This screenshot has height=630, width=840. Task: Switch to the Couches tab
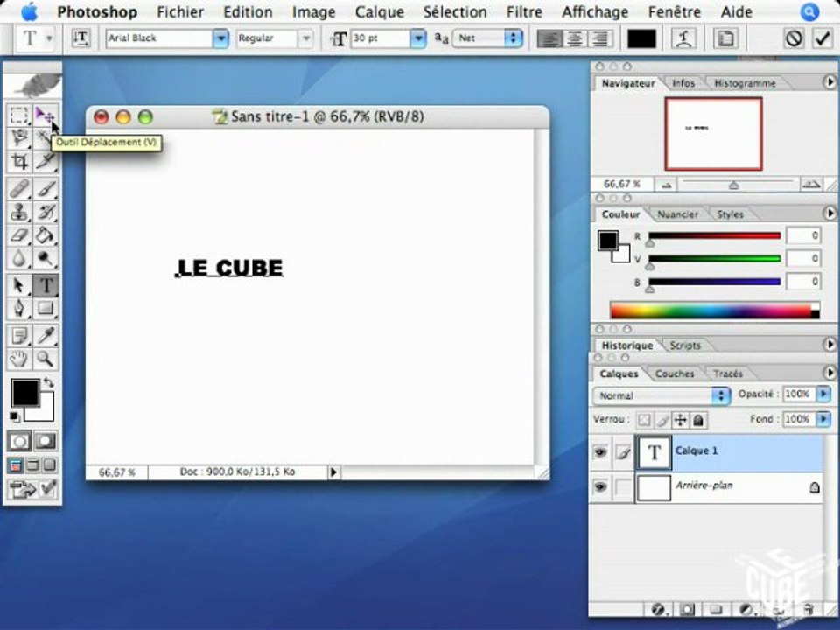675,374
